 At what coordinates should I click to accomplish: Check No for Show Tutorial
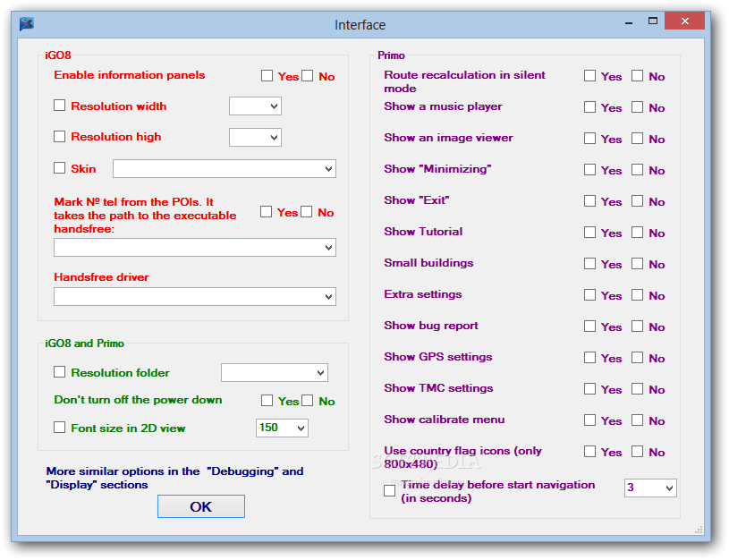[x=638, y=232]
